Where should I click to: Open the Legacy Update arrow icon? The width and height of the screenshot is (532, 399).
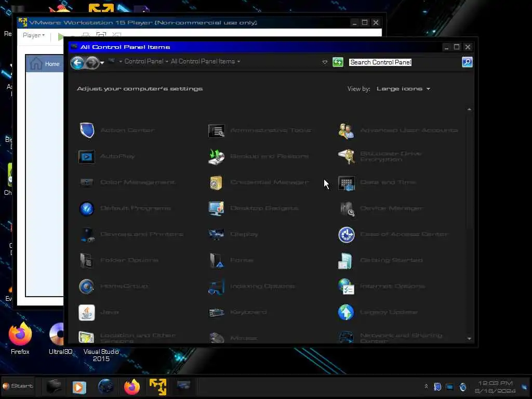coord(345,312)
